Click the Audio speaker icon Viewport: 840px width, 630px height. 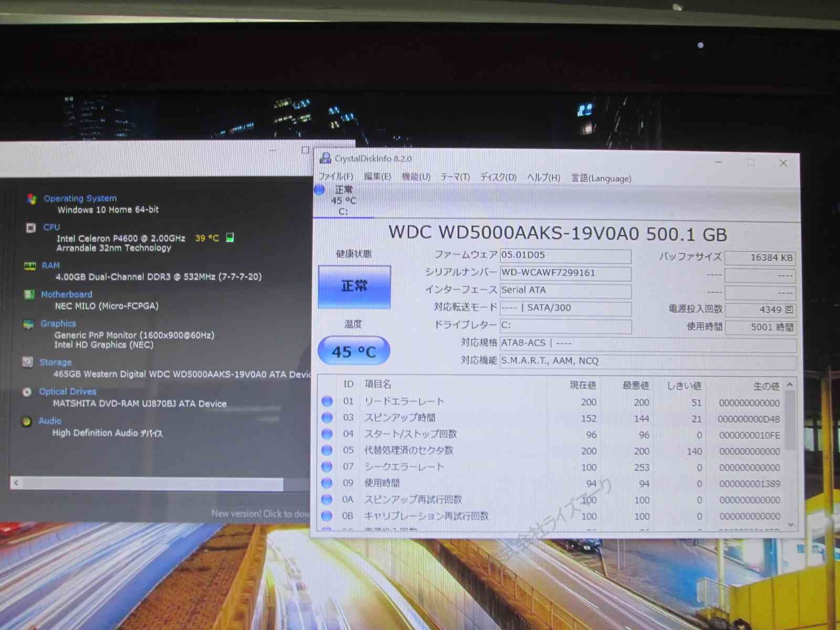tap(27, 421)
